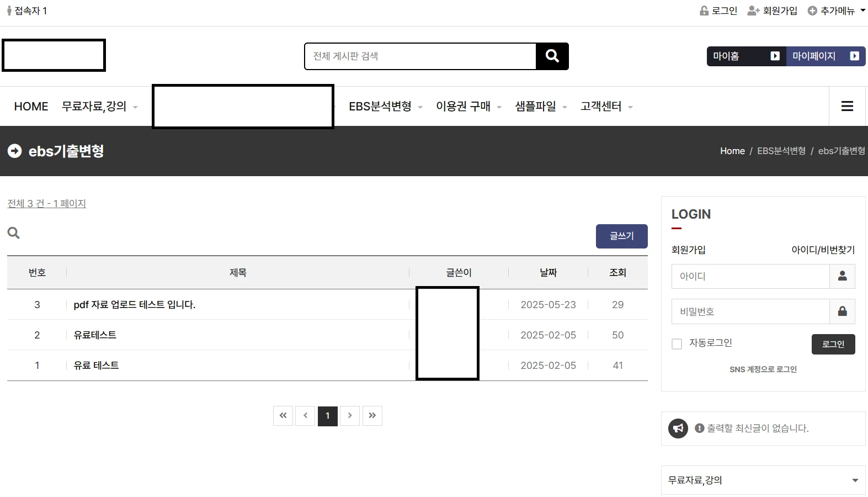Click the 비밀번호 input field
The width and height of the screenshot is (868, 497).
pyautogui.click(x=750, y=311)
